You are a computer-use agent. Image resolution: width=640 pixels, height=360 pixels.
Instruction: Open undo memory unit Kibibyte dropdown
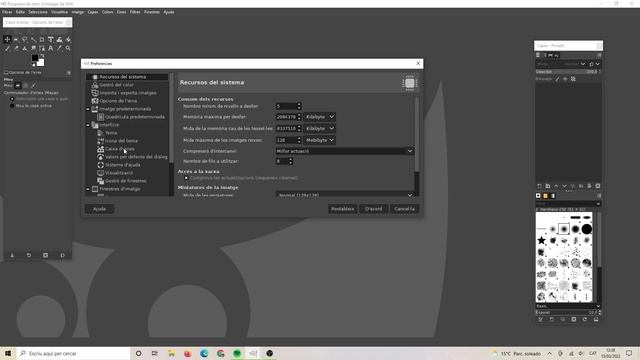click(x=320, y=117)
